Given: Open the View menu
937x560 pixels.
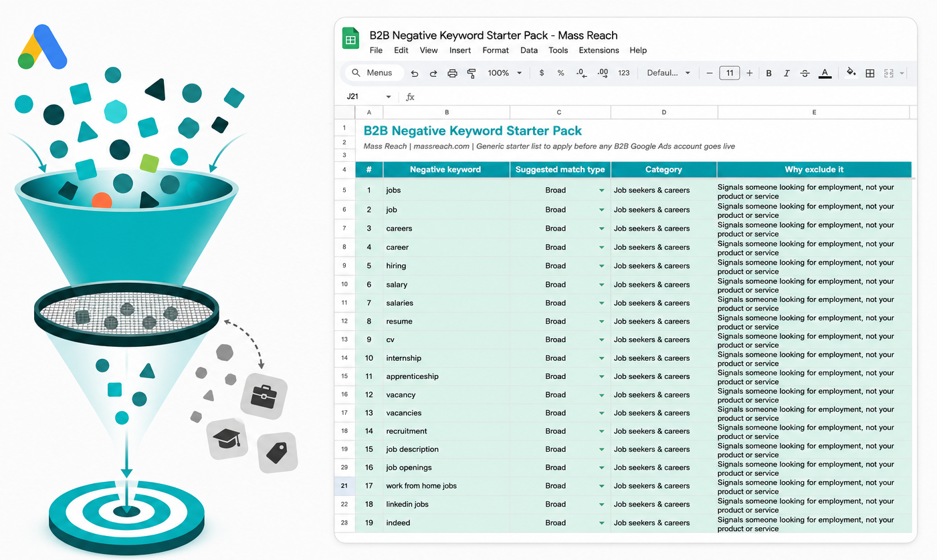Looking at the screenshot, I should [x=429, y=50].
